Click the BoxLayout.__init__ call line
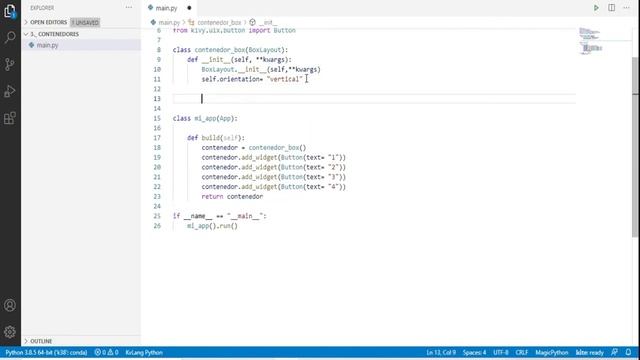This screenshot has width=640, height=360. [x=261, y=69]
